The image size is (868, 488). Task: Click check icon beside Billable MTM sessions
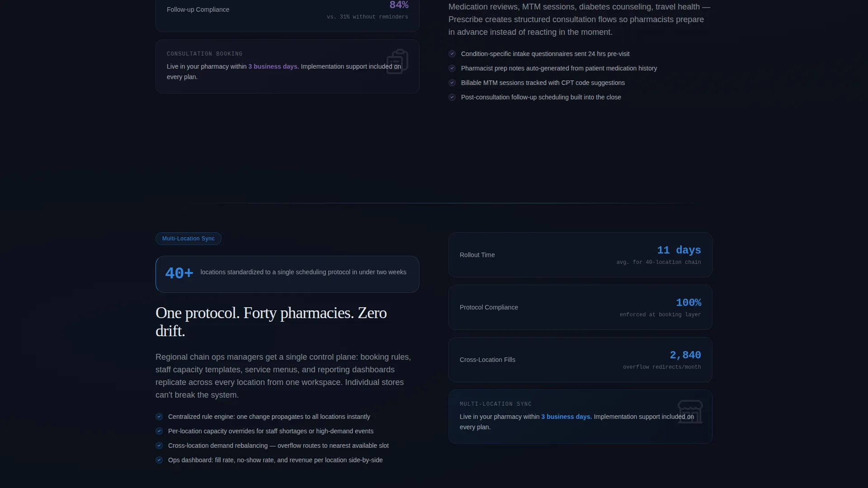click(x=452, y=83)
